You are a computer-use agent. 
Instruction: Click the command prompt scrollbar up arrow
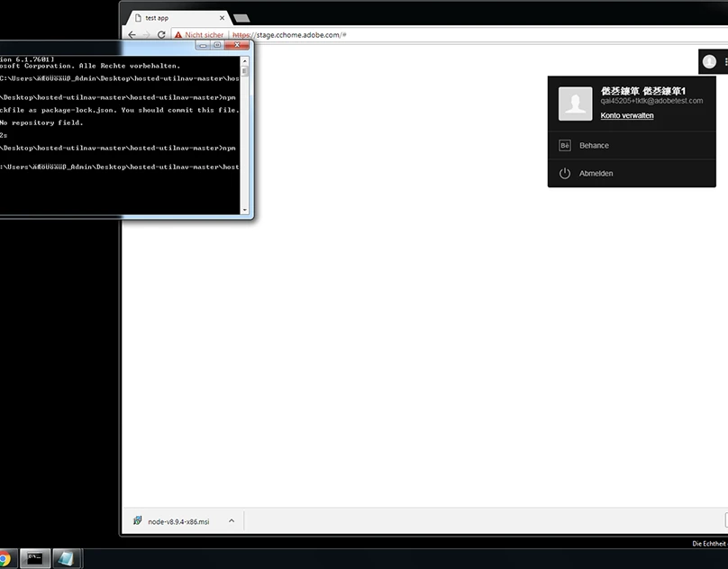[x=245, y=61]
